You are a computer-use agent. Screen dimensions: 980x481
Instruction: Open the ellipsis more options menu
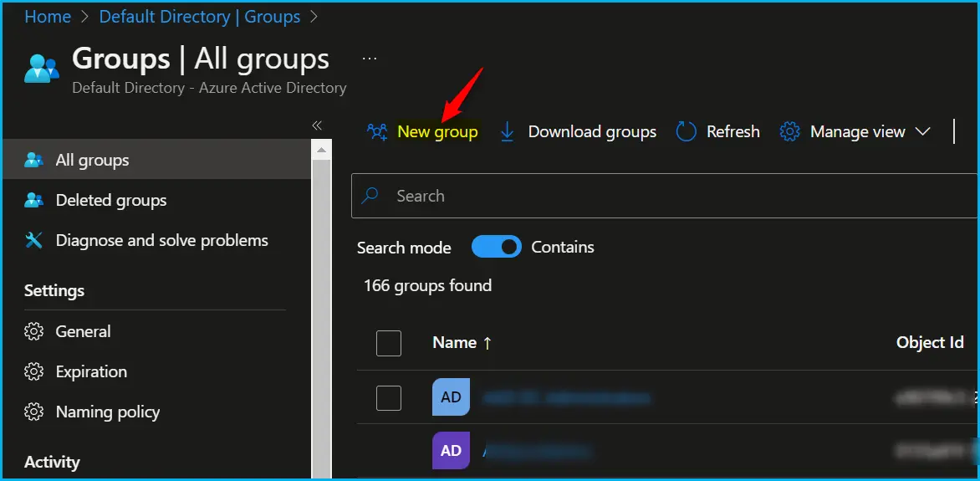370,59
